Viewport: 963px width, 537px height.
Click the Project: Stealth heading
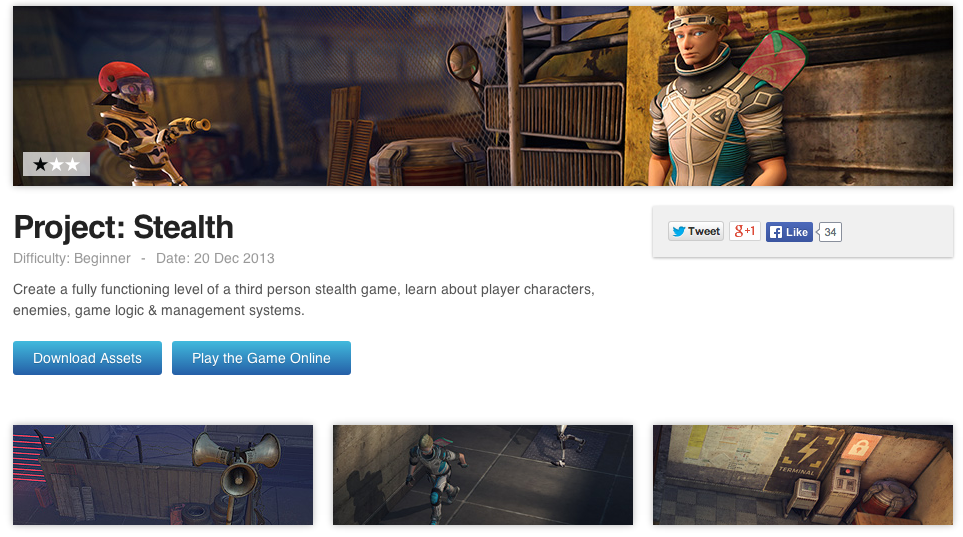(x=123, y=227)
